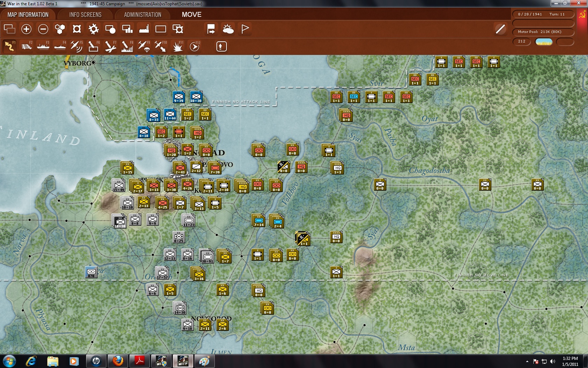Zoom out on the map
588x368 pixels.
coord(43,29)
